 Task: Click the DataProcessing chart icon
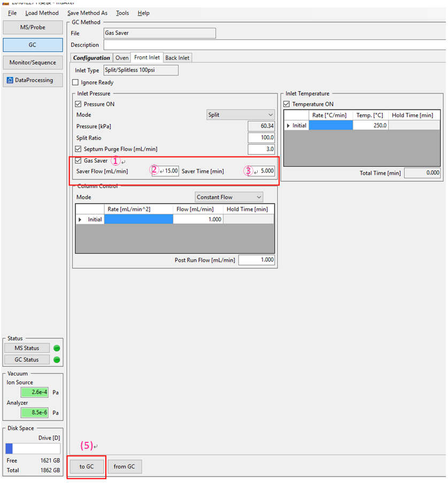click(x=10, y=81)
